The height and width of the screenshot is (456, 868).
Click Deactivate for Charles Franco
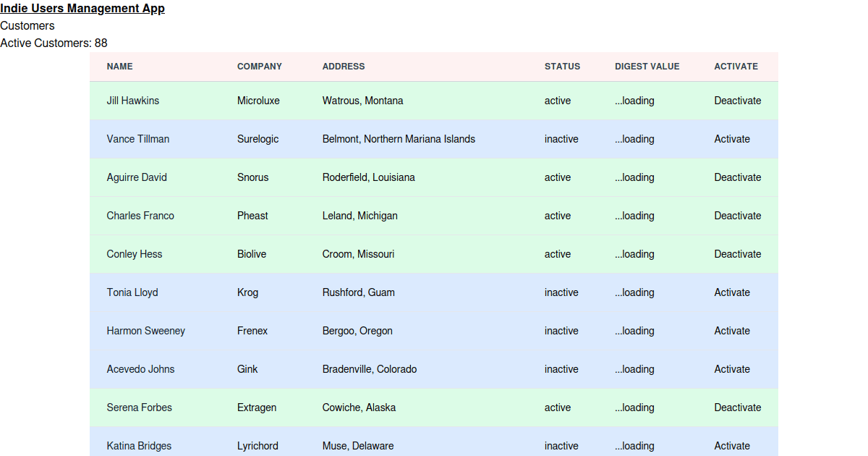(x=737, y=216)
